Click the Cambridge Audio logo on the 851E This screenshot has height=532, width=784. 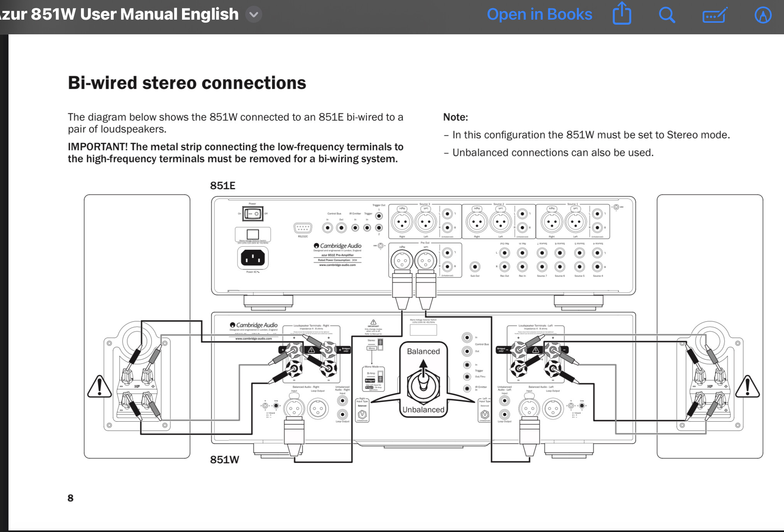coord(337,246)
